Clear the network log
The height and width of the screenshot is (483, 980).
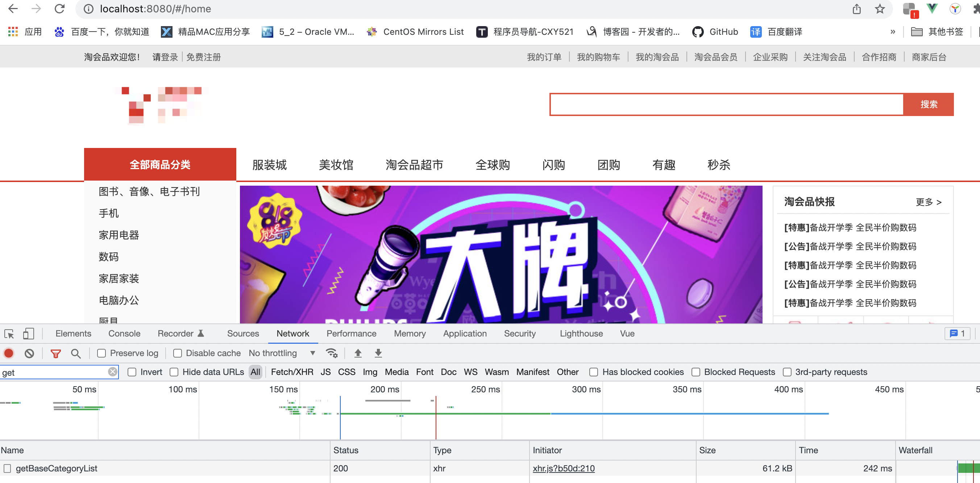point(29,353)
